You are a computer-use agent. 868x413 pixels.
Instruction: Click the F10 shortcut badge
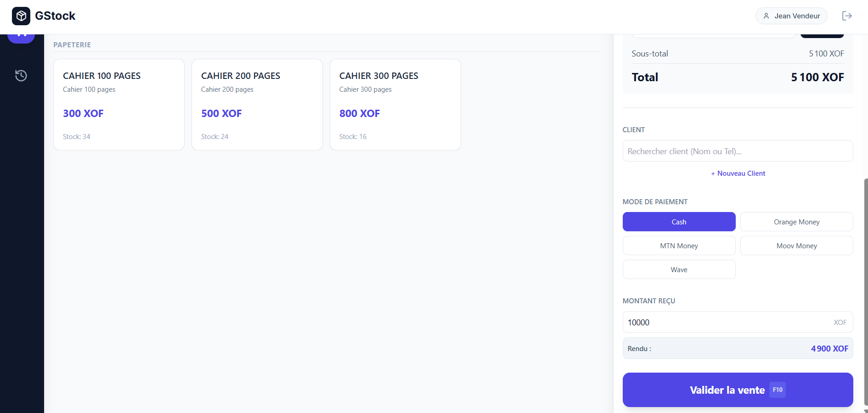778,390
